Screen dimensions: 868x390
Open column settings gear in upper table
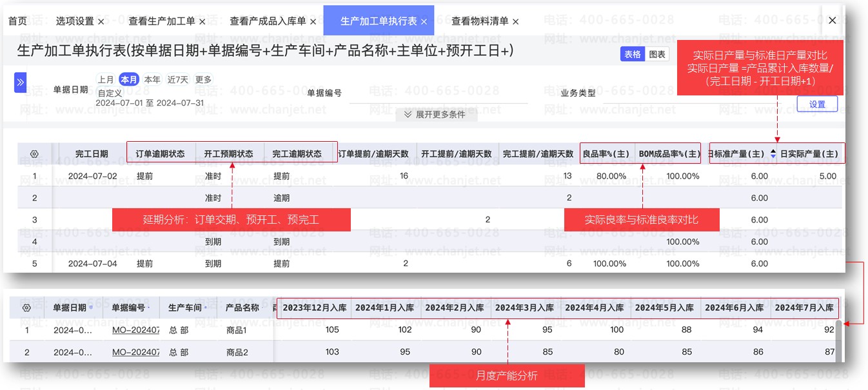[x=35, y=154]
